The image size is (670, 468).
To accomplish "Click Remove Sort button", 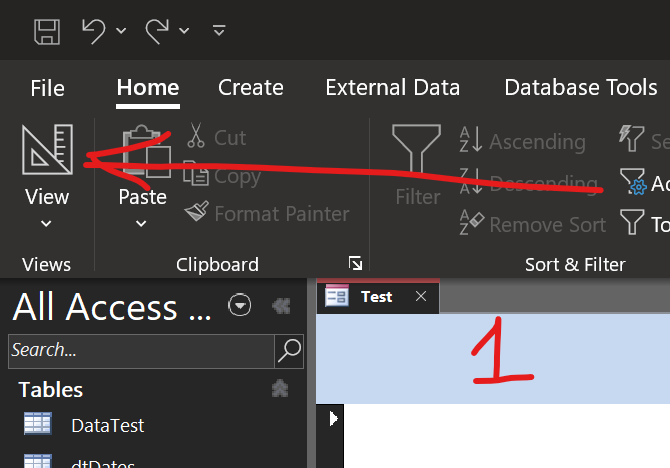I will pos(532,225).
